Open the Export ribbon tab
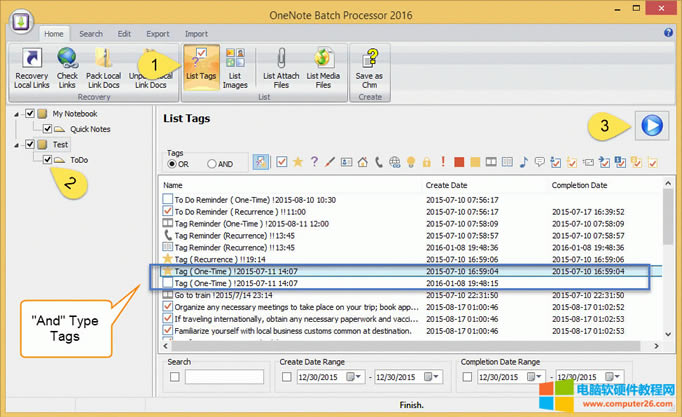The height and width of the screenshot is (417, 682). pyautogui.click(x=156, y=33)
